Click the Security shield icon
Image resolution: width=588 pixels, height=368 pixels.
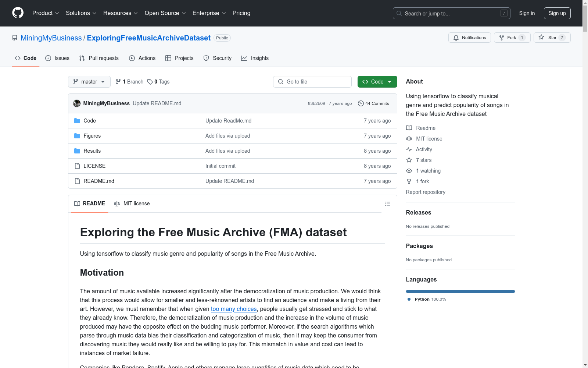pyautogui.click(x=206, y=58)
